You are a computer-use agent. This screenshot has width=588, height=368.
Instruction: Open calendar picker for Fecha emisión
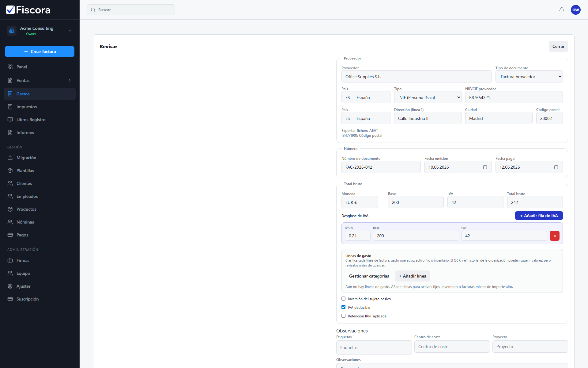coord(485,167)
